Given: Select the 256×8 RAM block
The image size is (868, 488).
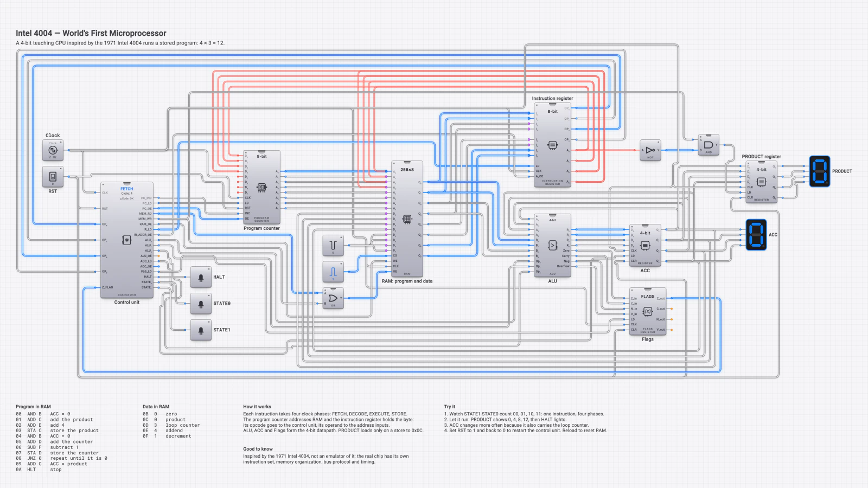Looking at the screenshot, I should pyautogui.click(x=407, y=219).
